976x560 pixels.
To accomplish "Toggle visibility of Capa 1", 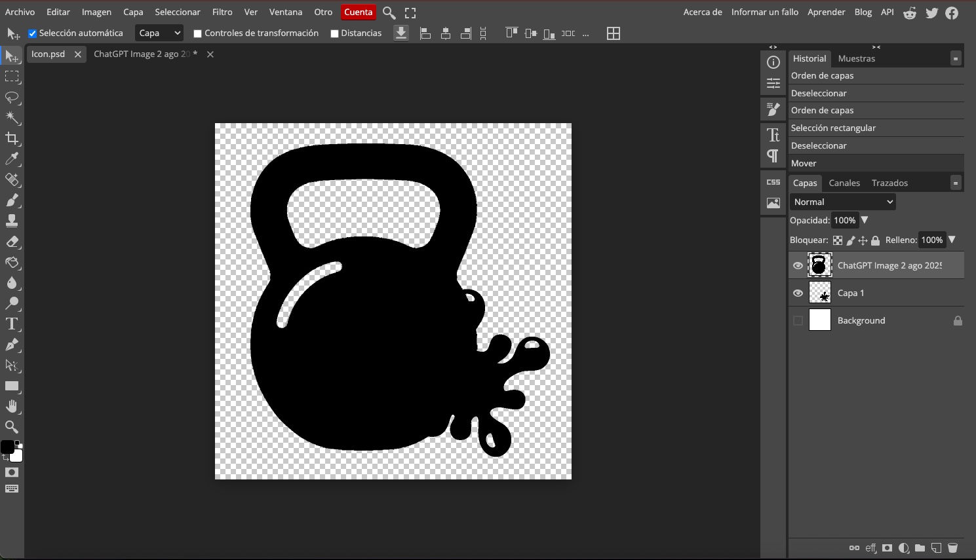I will [x=798, y=293].
